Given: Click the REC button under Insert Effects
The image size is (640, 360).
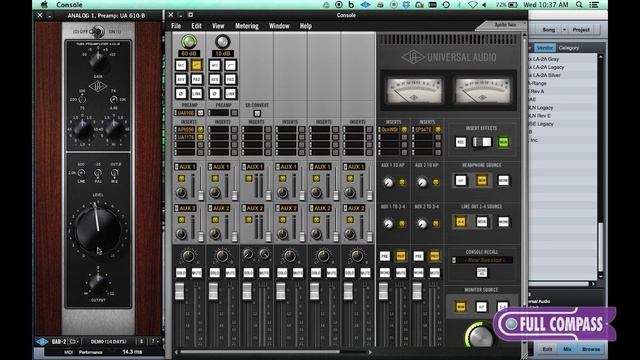Looking at the screenshot, I should pyautogui.click(x=461, y=142).
